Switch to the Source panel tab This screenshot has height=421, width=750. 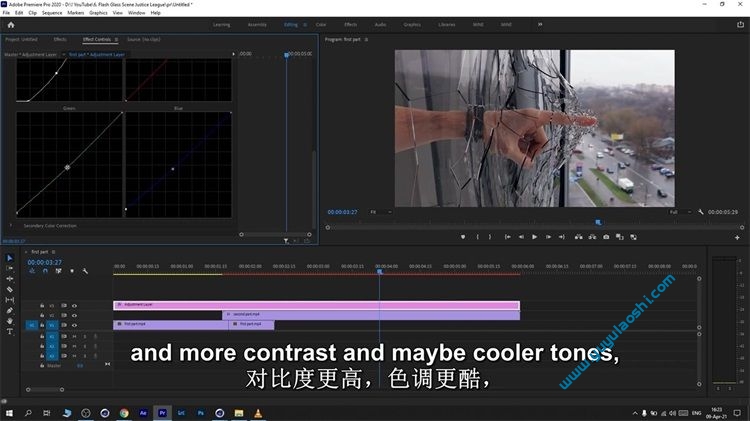143,40
